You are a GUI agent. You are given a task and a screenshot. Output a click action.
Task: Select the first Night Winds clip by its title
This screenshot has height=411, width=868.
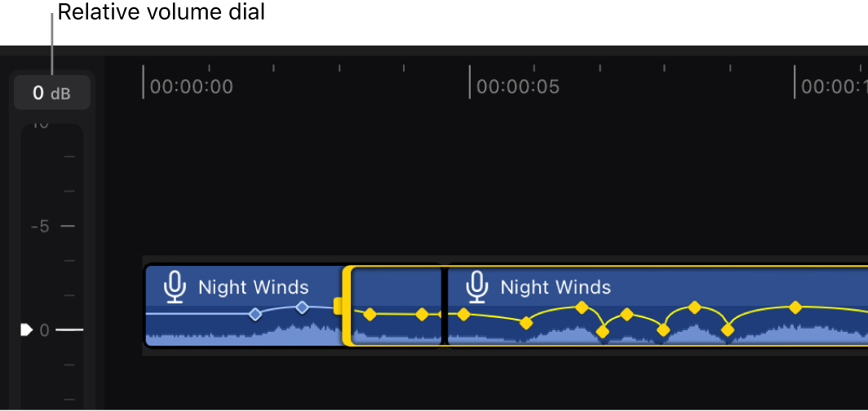point(253,287)
